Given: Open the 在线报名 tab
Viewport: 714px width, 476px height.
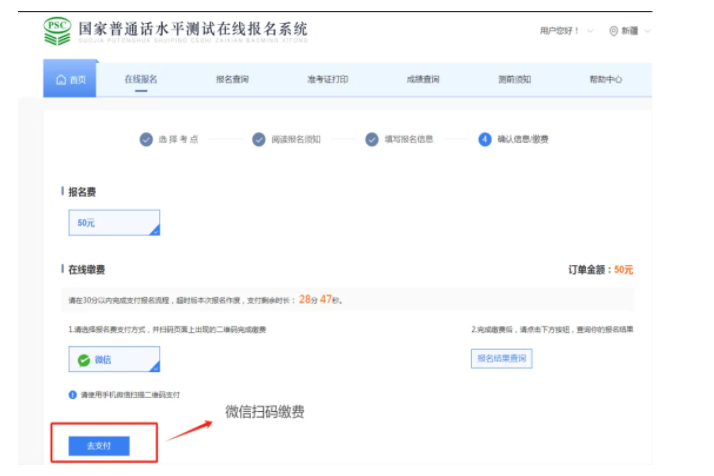Looking at the screenshot, I should coord(141,79).
